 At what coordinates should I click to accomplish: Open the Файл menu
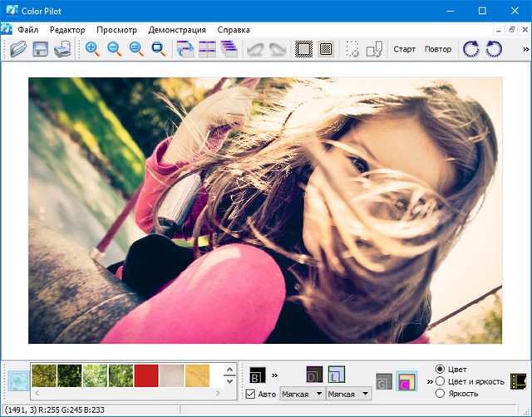click(x=27, y=29)
